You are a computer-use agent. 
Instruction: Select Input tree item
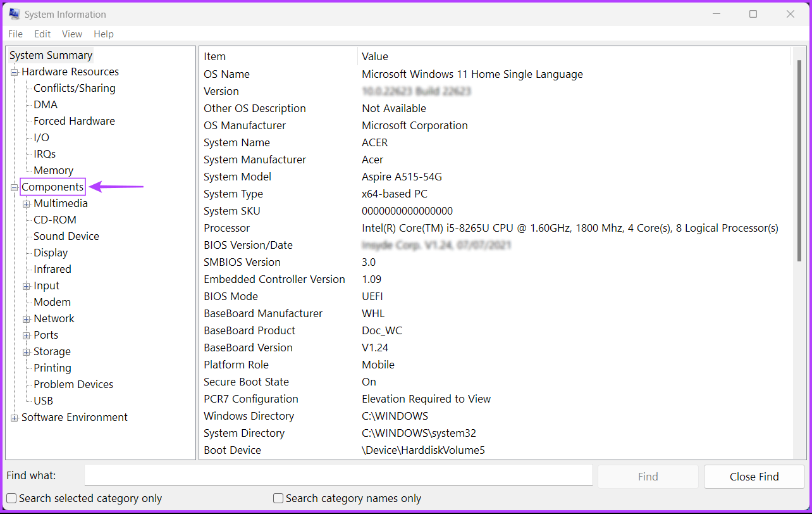point(47,285)
